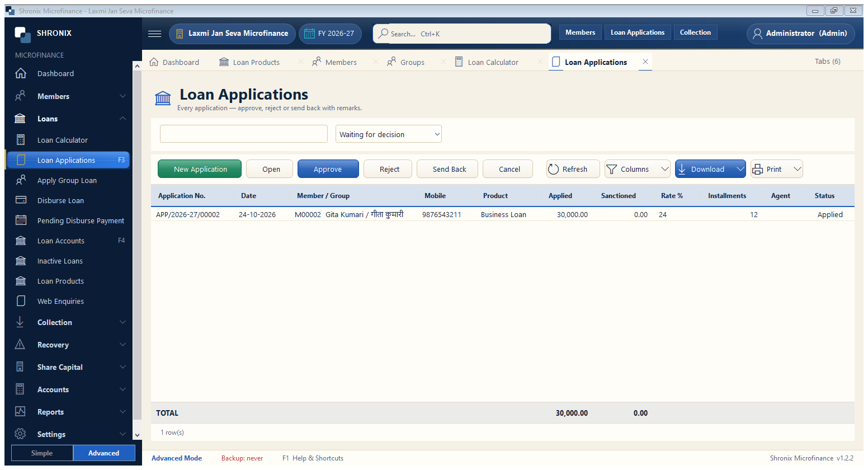Focus the top Search Ctrl+K box
The image size is (868, 470).
(x=461, y=34)
